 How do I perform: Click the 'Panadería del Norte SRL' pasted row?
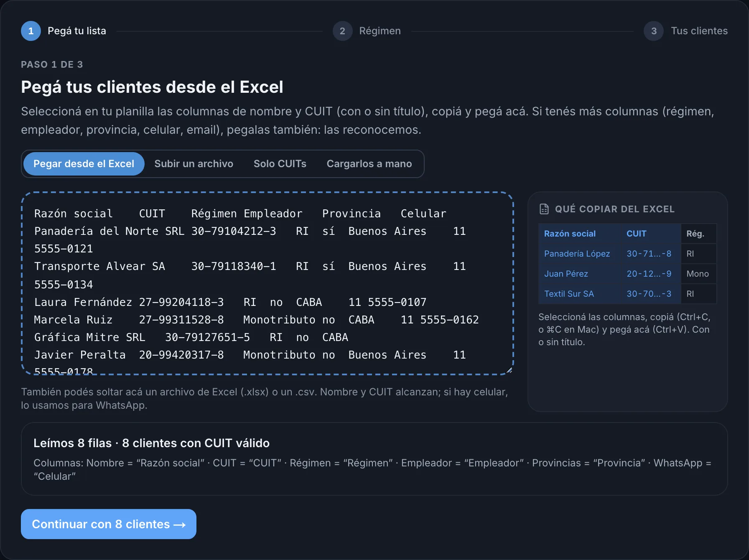250,239
